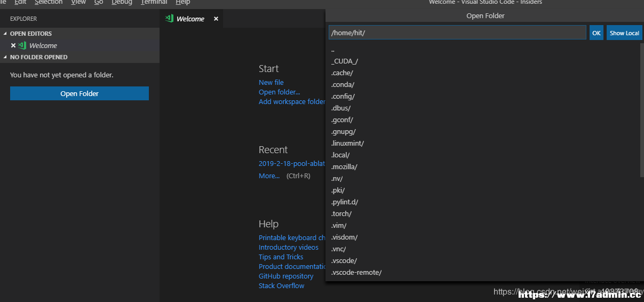Select the .conda/ folder entry
This screenshot has width=644, height=302.
click(x=483, y=84)
